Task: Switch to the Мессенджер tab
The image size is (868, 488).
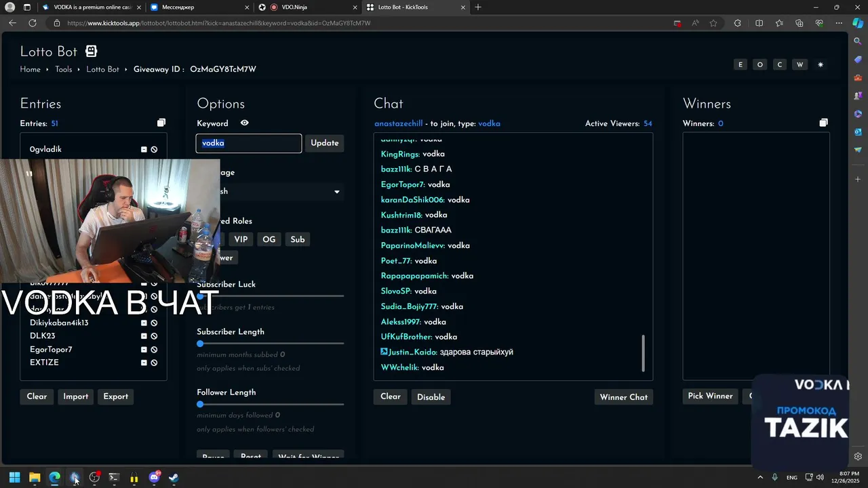Action: pyautogui.click(x=199, y=7)
